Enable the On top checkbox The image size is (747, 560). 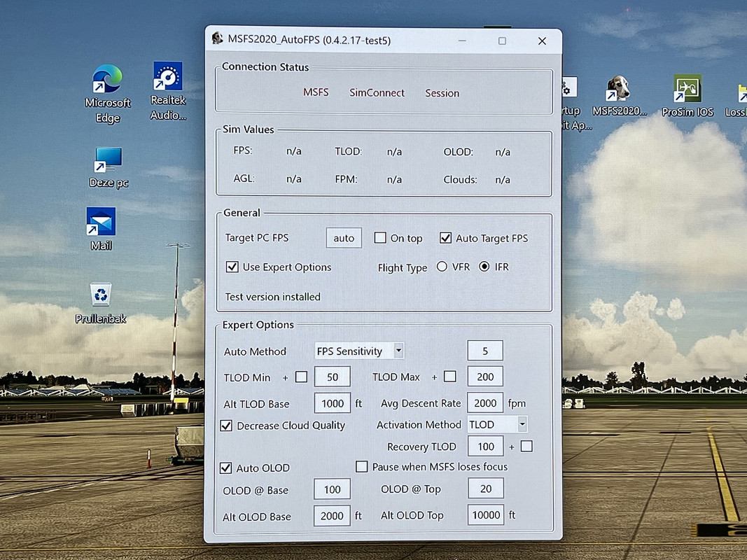pos(379,237)
